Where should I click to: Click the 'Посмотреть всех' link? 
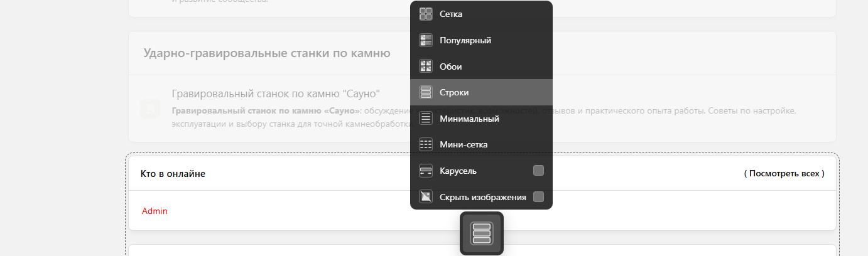[x=784, y=173]
